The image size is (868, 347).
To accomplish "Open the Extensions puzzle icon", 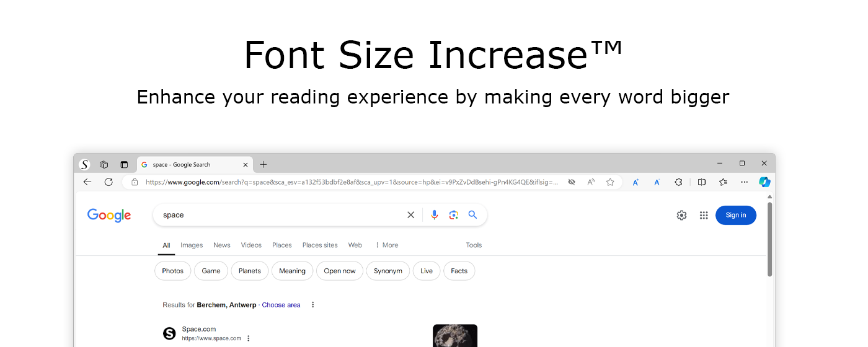I will (678, 182).
